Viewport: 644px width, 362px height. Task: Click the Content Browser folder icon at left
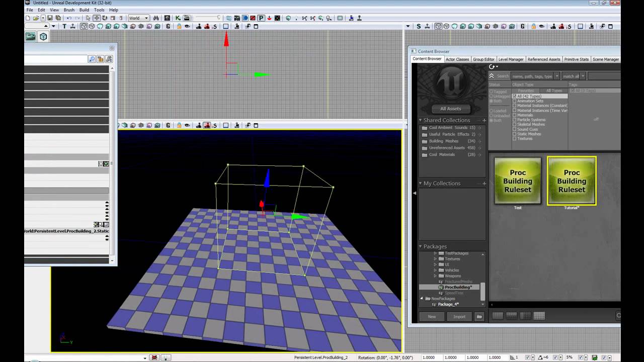point(31,36)
